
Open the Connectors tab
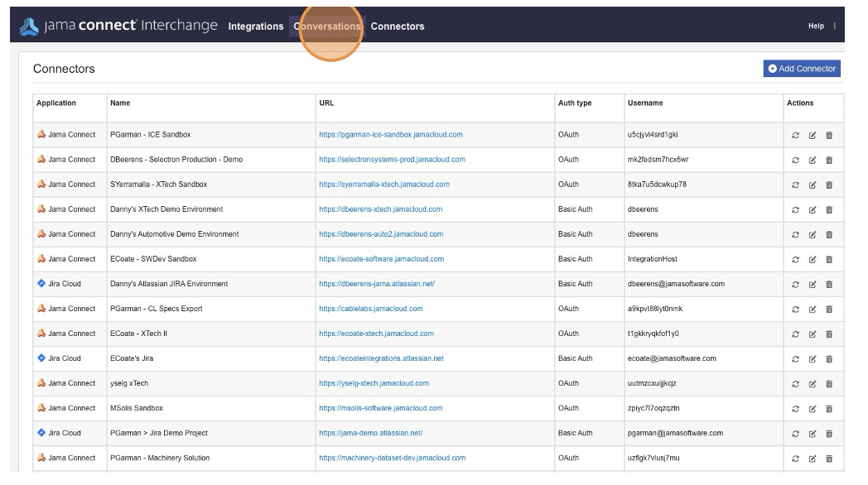398,26
